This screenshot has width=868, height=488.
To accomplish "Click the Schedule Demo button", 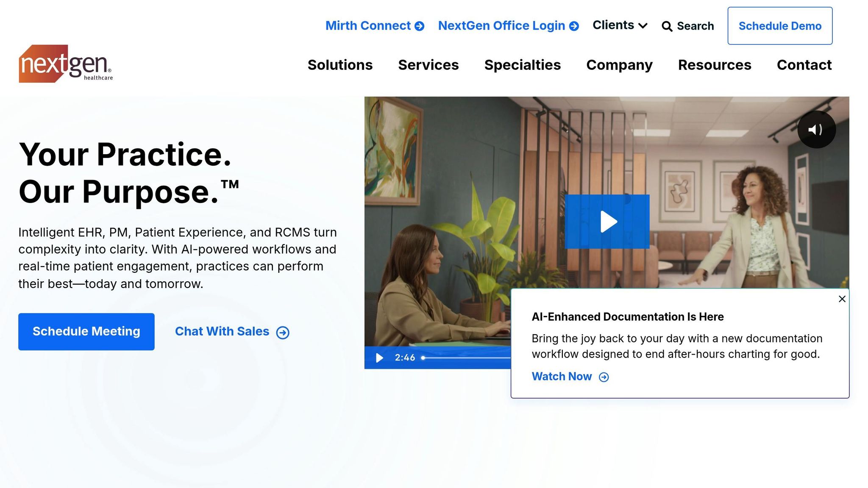I will click(x=779, y=26).
